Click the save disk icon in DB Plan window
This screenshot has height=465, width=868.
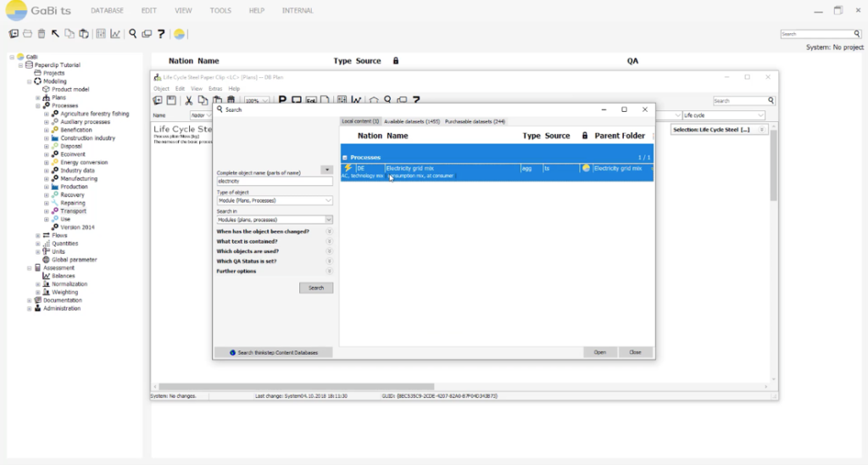[171, 100]
